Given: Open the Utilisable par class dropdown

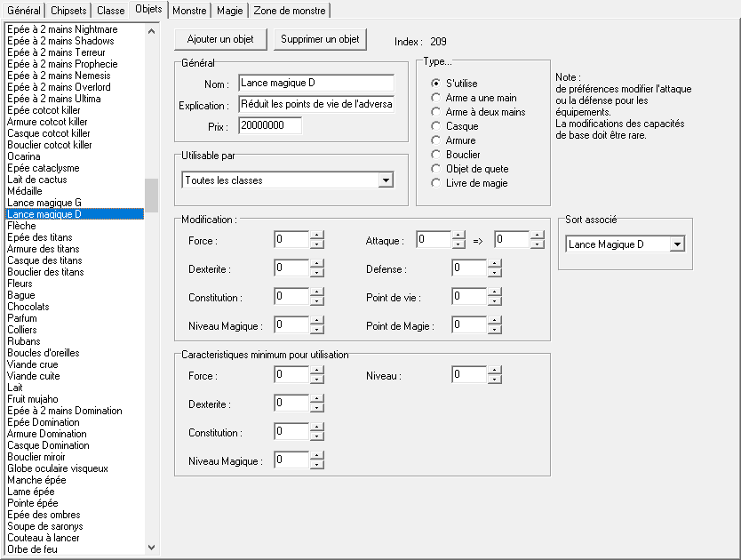Looking at the screenshot, I should tap(385, 180).
